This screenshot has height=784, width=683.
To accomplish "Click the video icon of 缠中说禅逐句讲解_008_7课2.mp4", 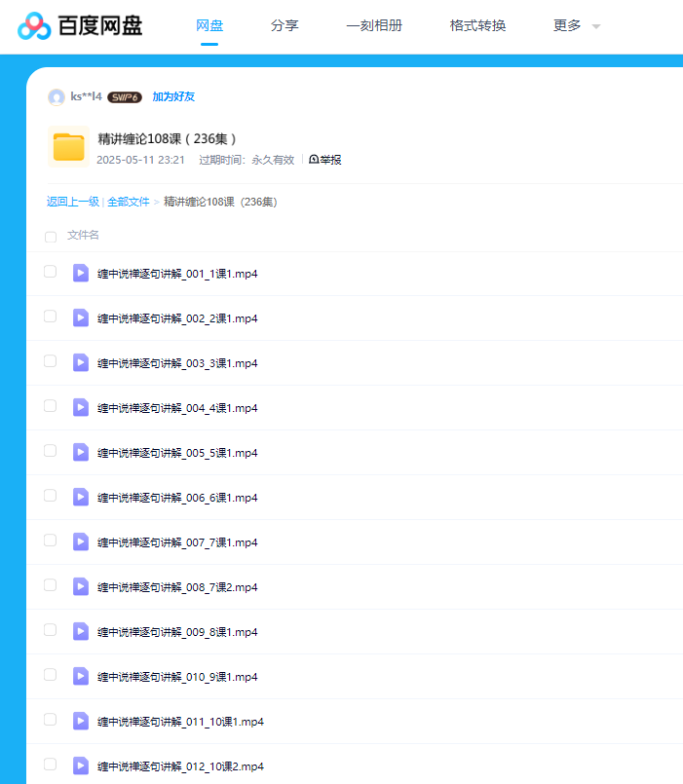I will tap(81, 586).
